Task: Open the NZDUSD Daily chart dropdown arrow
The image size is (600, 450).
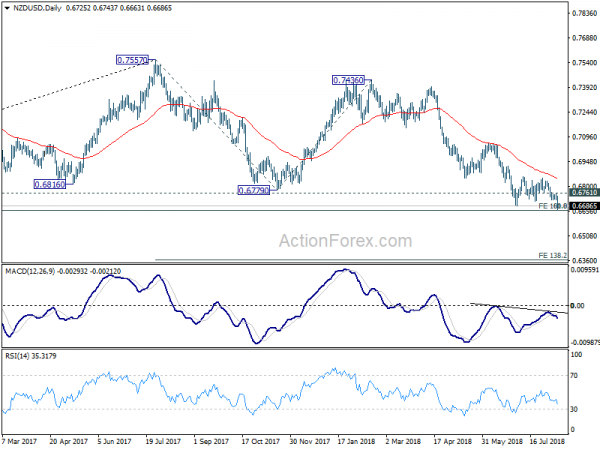Action: [x=7, y=8]
